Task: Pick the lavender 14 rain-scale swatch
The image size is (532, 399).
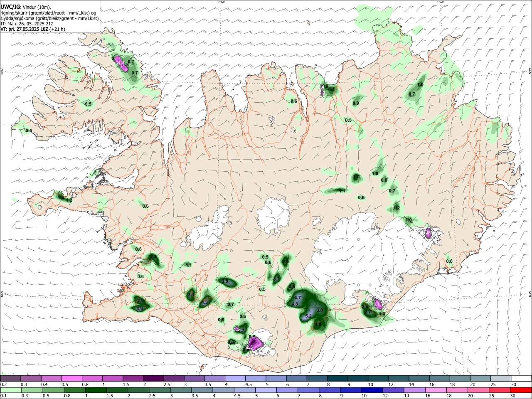Action: click(x=414, y=390)
